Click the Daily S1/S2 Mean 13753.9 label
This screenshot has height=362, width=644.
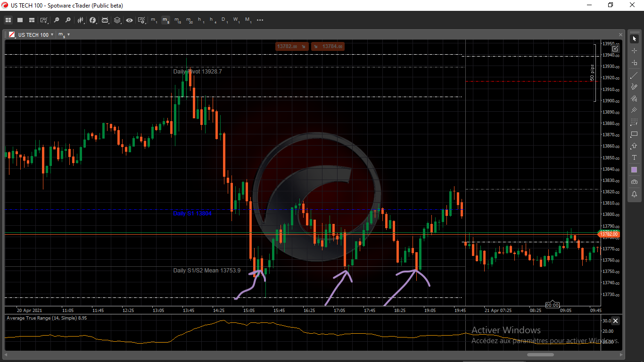207,271
